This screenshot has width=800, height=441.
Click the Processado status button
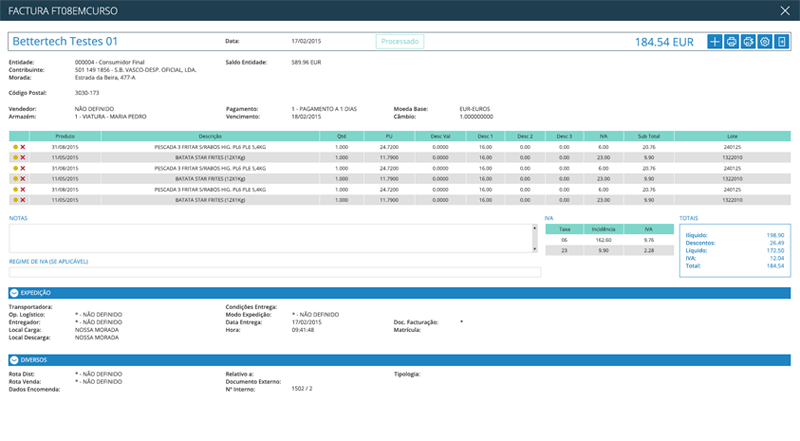[x=400, y=42]
